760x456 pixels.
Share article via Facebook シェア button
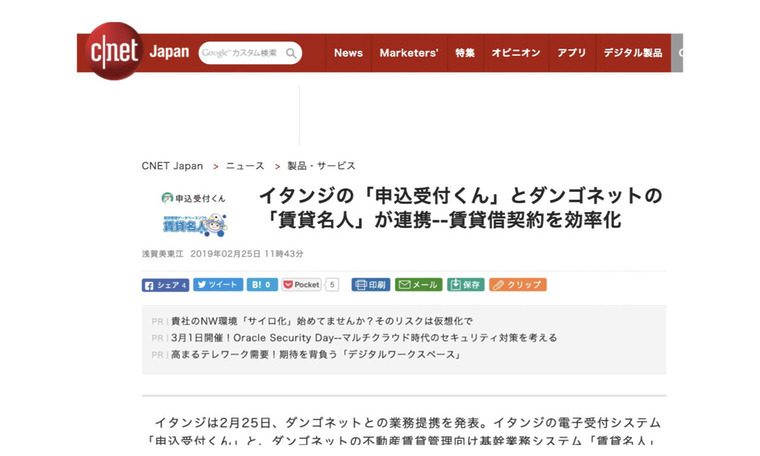click(x=166, y=284)
